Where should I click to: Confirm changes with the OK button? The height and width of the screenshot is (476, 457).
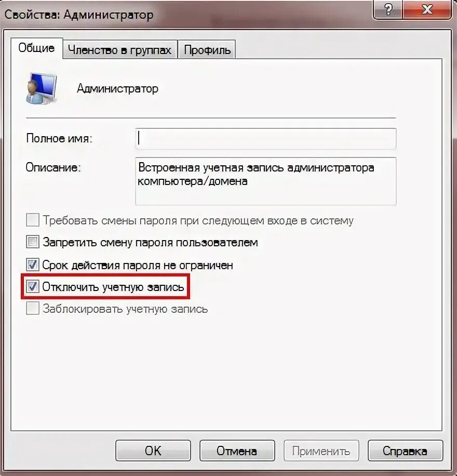point(153,451)
